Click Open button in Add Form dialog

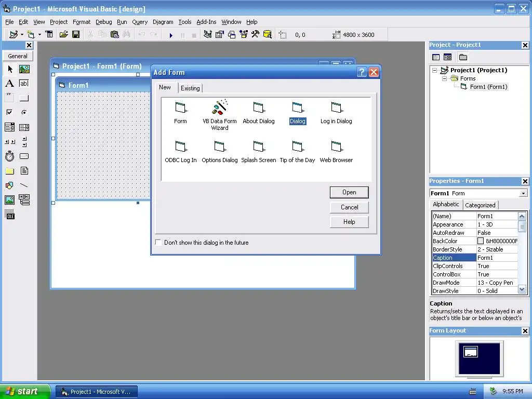[x=349, y=192]
